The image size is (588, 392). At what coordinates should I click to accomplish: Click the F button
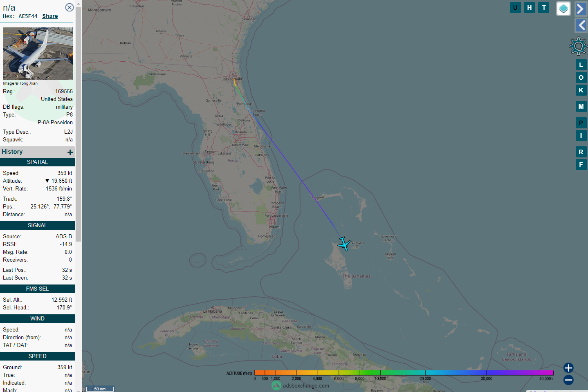pos(581,165)
